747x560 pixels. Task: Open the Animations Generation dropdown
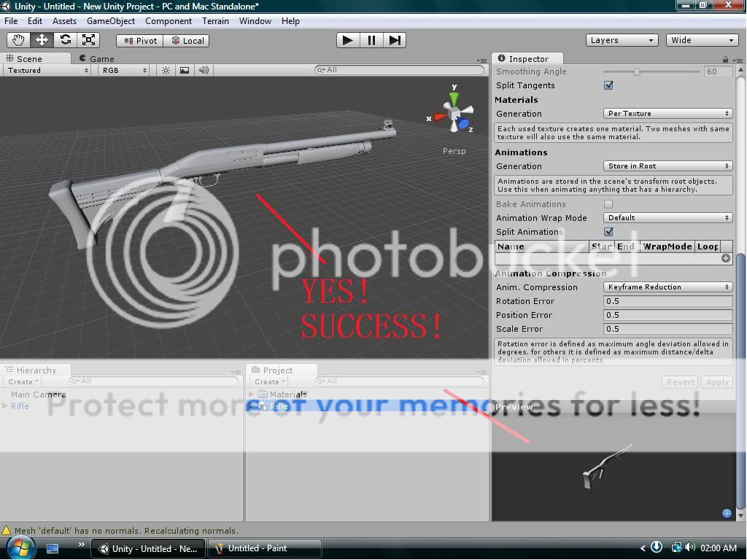click(666, 166)
